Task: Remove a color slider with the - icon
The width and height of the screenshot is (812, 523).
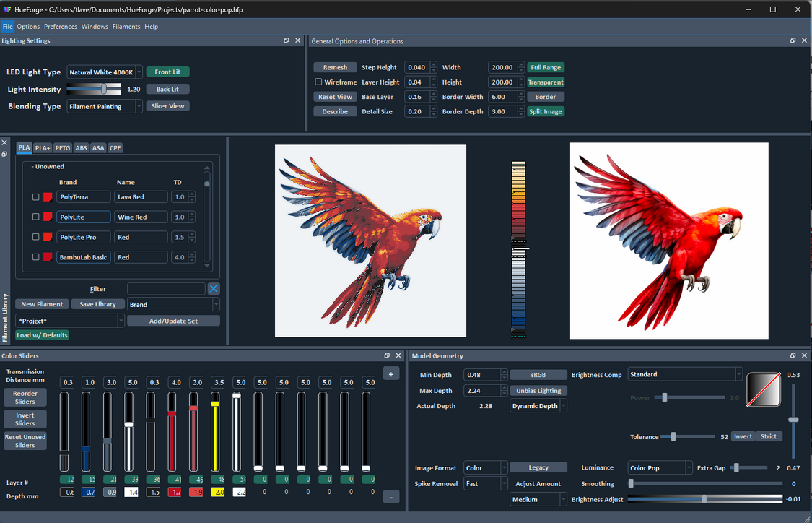Action: point(391,496)
